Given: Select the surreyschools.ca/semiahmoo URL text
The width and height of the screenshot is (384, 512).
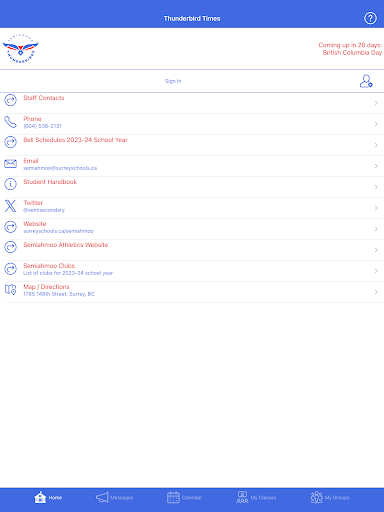Looking at the screenshot, I should tap(58, 231).
